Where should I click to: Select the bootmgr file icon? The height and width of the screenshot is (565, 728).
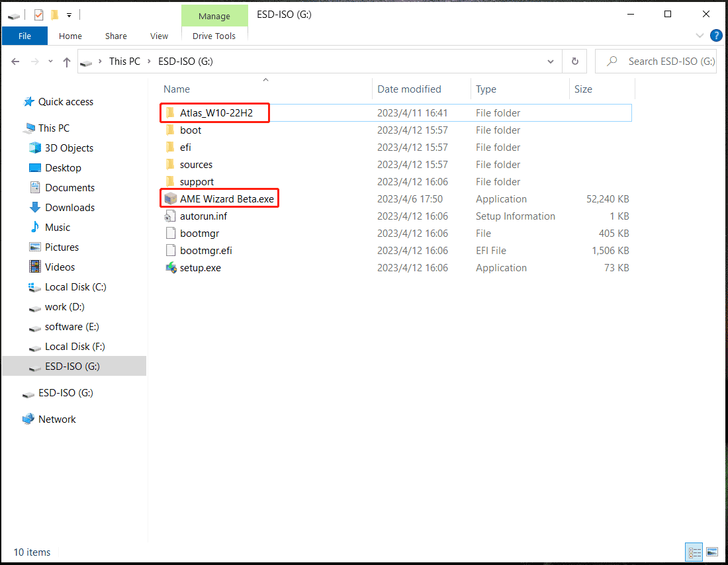point(170,233)
